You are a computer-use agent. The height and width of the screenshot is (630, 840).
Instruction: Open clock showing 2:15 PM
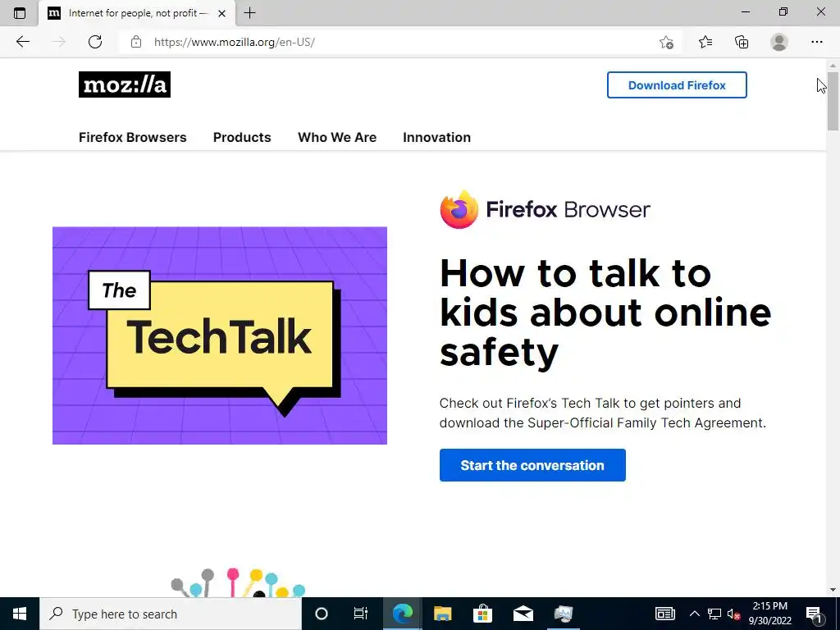pos(769,614)
